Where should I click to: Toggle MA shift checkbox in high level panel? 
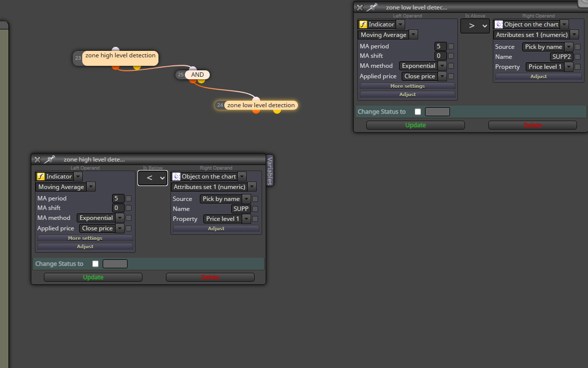129,208
